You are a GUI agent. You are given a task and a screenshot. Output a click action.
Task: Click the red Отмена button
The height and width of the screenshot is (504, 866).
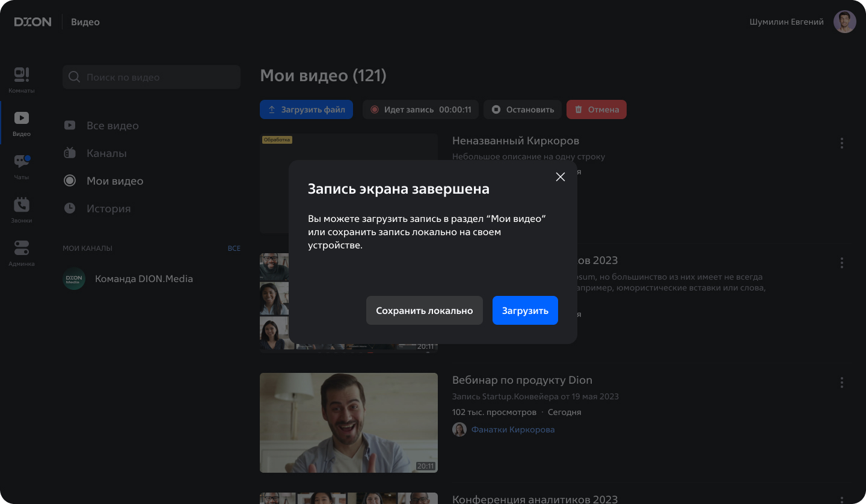click(x=597, y=109)
